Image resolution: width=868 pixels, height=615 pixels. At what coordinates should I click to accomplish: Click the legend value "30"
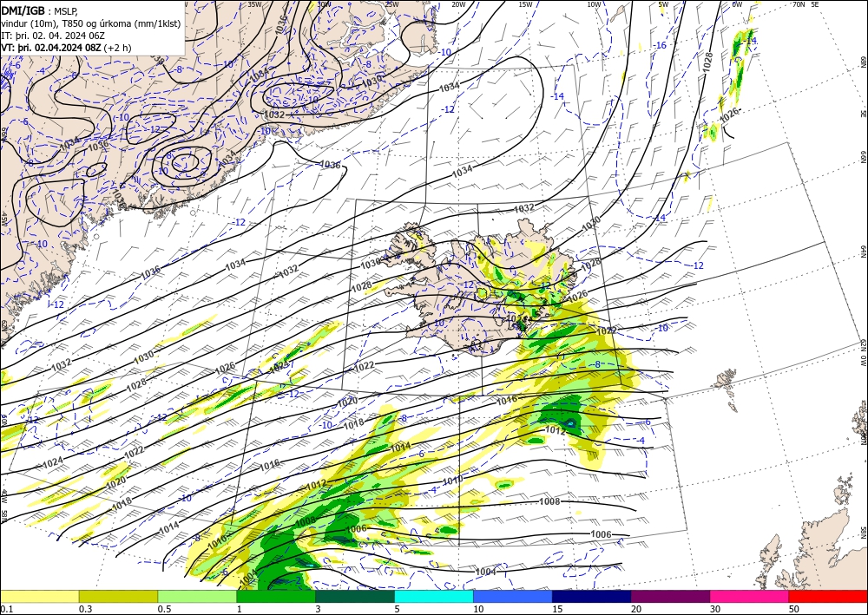pos(714,609)
